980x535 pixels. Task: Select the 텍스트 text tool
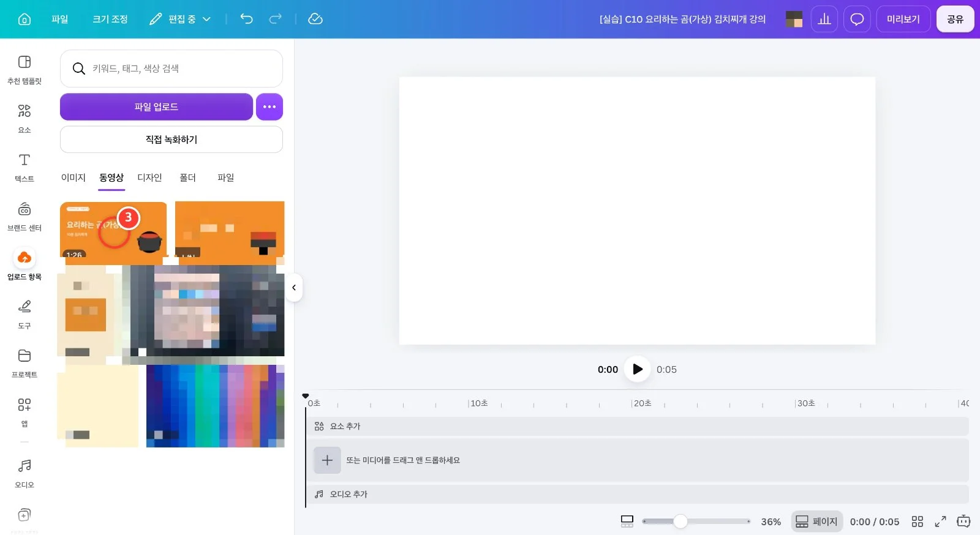pyautogui.click(x=24, y=167)
